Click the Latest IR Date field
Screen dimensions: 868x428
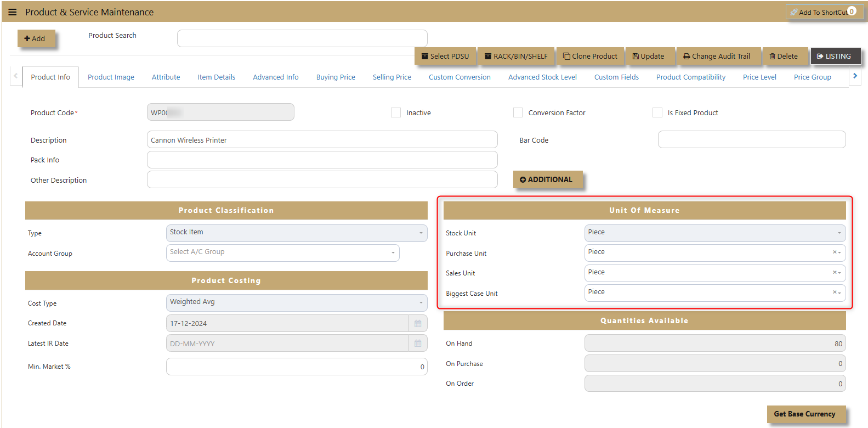(287, 343)
